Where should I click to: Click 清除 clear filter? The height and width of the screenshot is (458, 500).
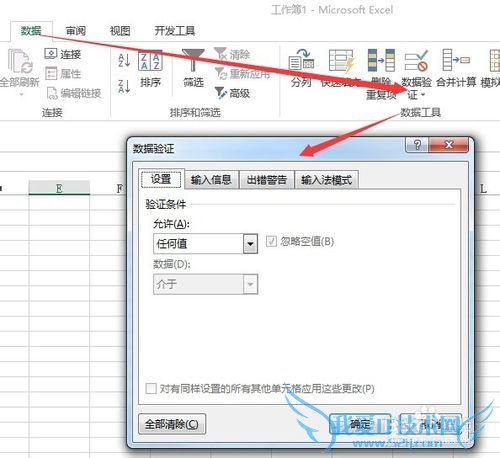(232, 54)
